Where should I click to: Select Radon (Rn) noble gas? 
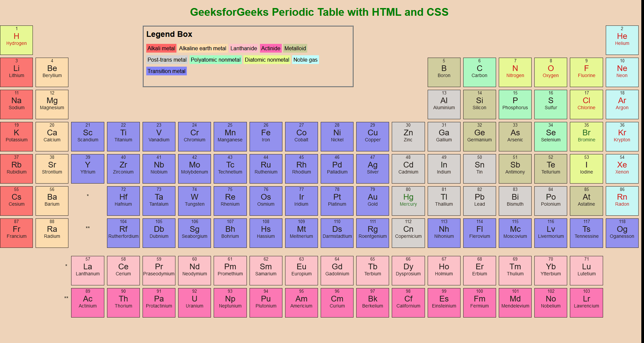tap(622, 201)
